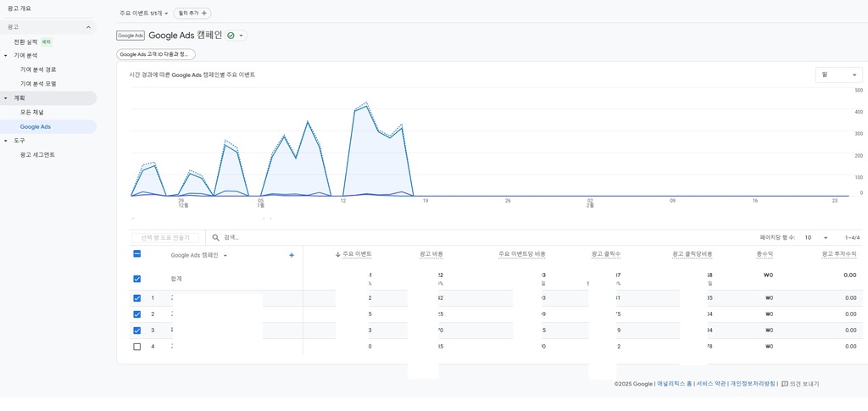
Task: Sort by 광고 비용 column header
Action: pyautogui.click(x=431, y=254)
